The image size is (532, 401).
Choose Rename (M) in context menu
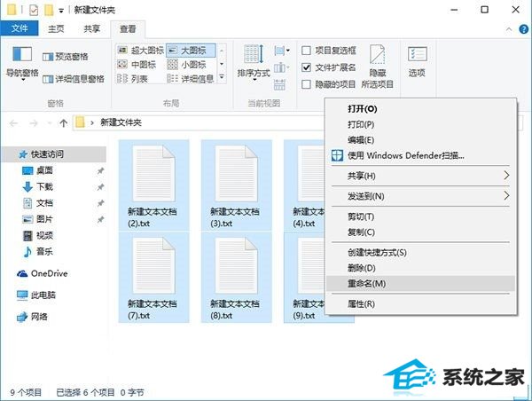point(420,283)
